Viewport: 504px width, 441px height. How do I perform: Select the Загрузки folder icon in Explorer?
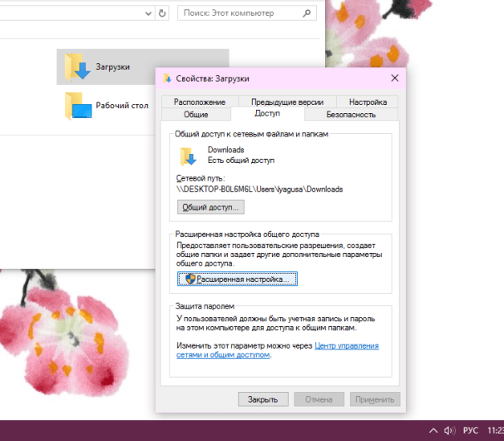[x=77, y=67]
